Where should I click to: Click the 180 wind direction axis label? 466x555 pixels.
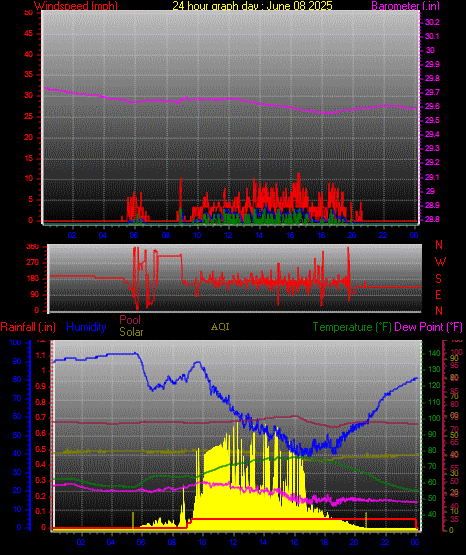point(33,279)
